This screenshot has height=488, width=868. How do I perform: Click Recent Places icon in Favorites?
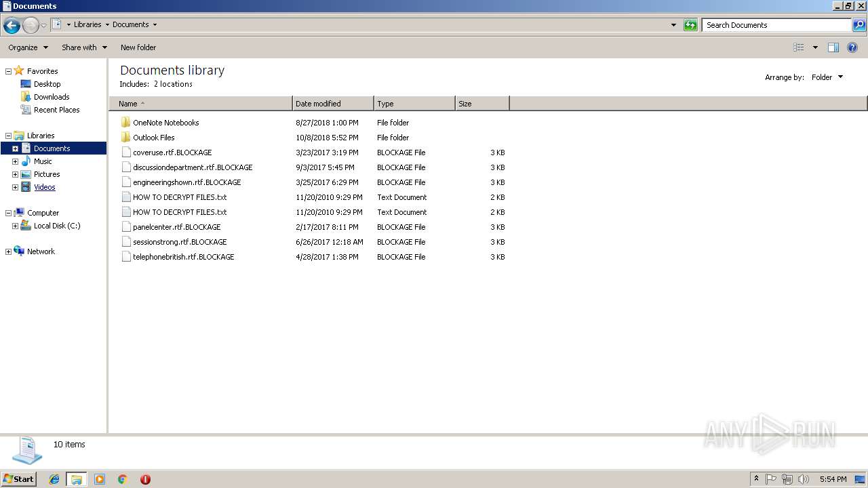[x=26, y=110]
